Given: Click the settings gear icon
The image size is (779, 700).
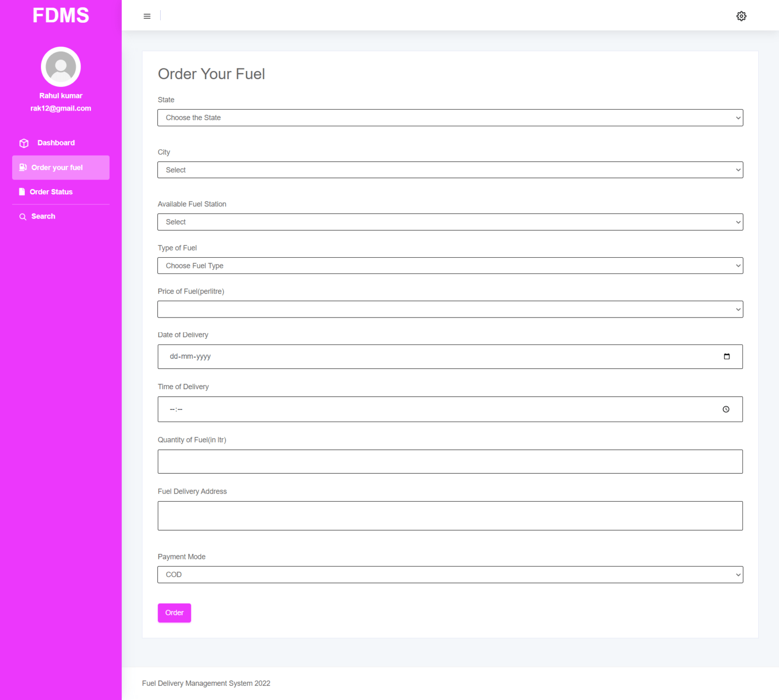Looking at the screenshot, I should tap(741, 16).
